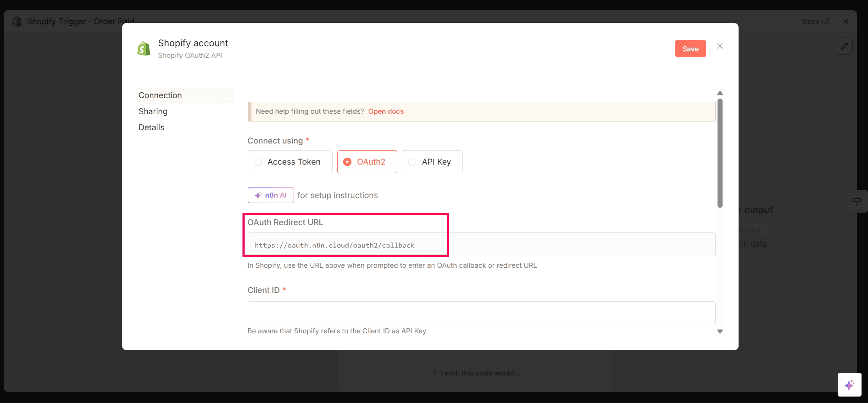
Task: Close the Shopify Trigger node panel
Action: 846,22
